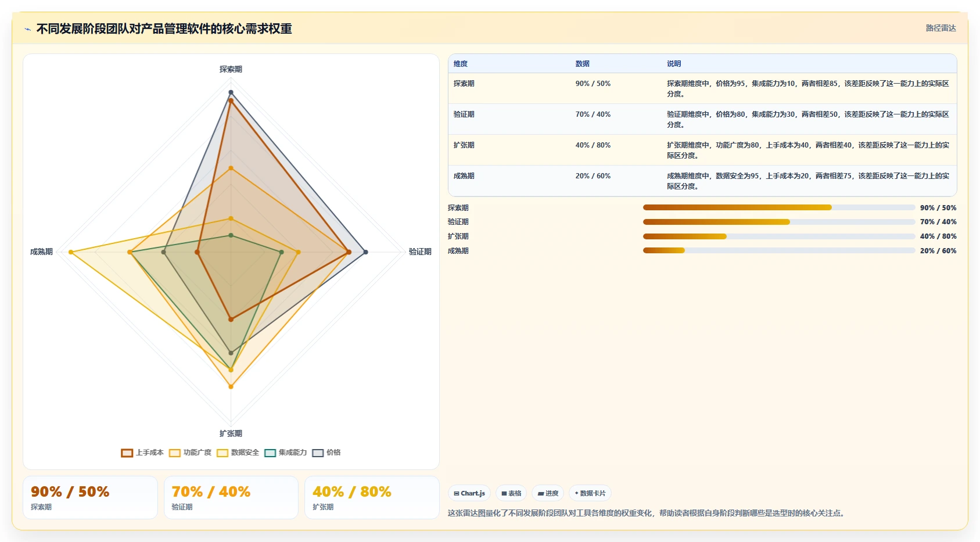Screen dimensions: 980x542
Task: Click description starting 扩张期维度中，功能广度为80
Action: (x=808, y=150)
